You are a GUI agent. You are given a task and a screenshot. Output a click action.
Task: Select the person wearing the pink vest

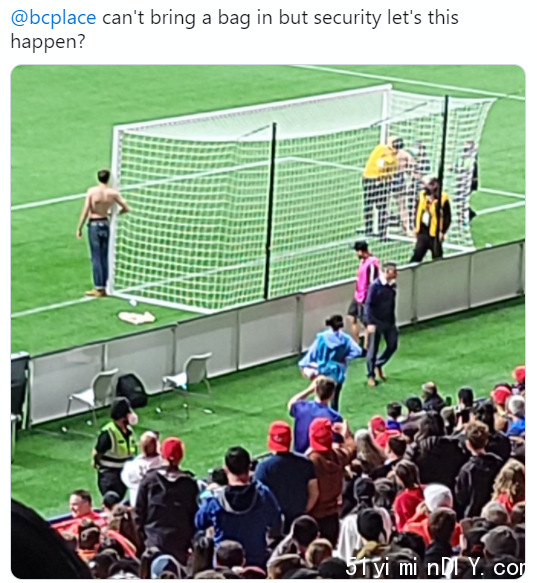[x=363, y=290]
